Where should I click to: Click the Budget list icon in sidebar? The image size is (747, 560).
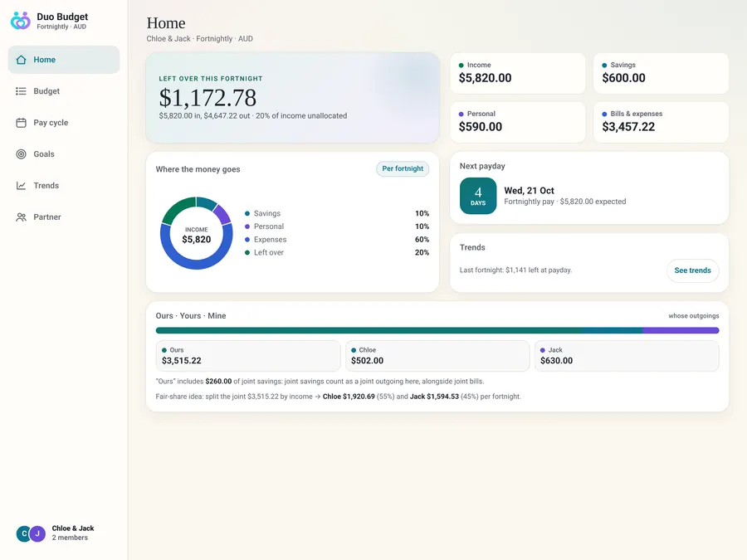[x=21, y=91]
